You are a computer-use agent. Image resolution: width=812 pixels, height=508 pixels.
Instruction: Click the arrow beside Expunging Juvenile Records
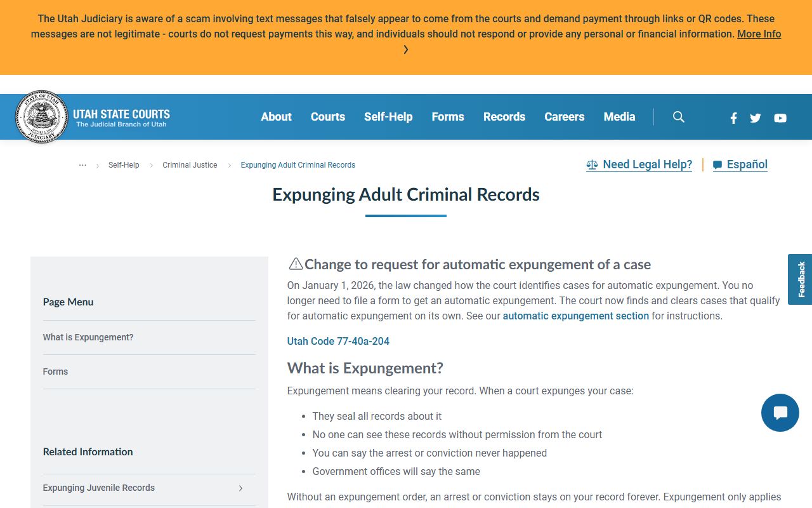240,488
